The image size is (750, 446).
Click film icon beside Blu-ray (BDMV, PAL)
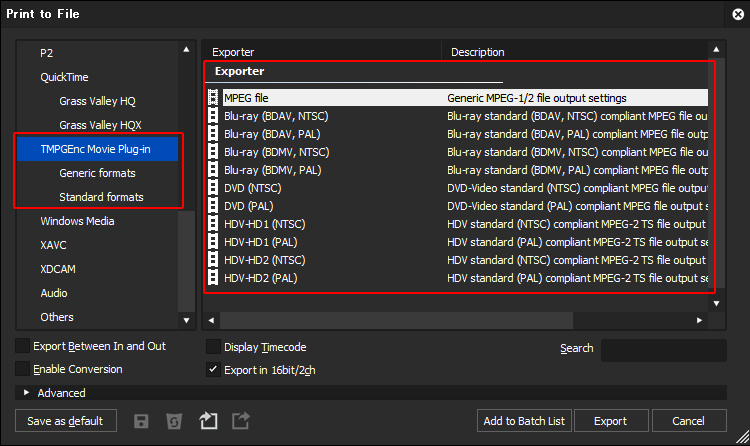[213, 170]
